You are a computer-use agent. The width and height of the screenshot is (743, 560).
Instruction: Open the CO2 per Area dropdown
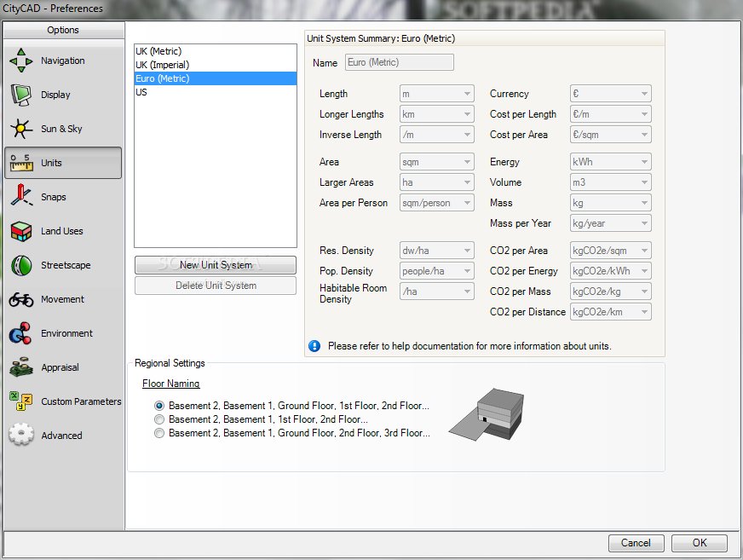610,251
